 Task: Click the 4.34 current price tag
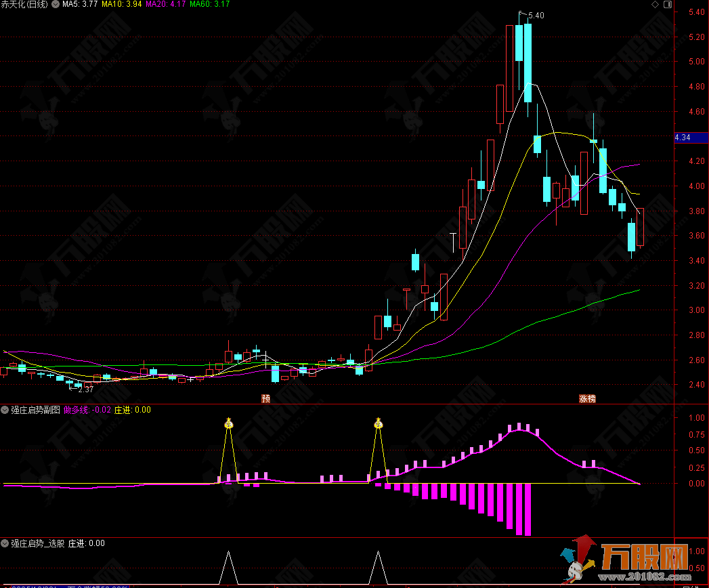point(683,138)
